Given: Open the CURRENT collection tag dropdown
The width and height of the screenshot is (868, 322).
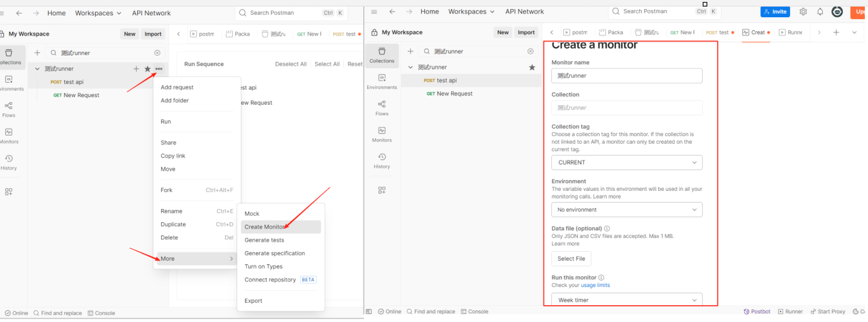Looking at the screenshot, I should tap(627, 163).
